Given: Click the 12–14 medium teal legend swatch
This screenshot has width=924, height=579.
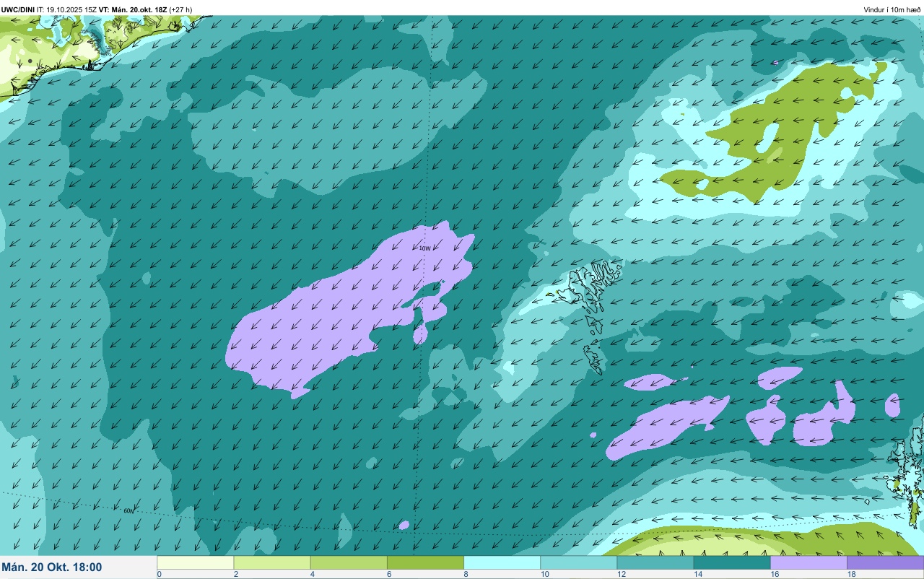Looking at the screenshot, I should tap(655, 562).
